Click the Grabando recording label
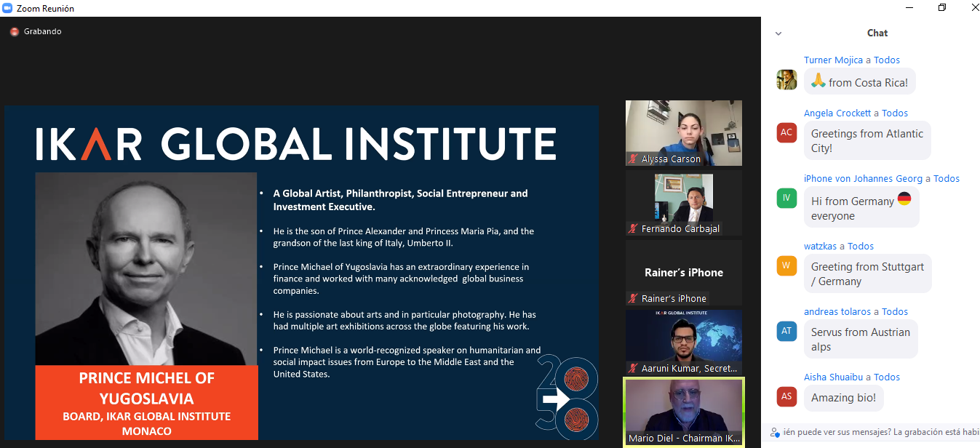 coord(43,32)
